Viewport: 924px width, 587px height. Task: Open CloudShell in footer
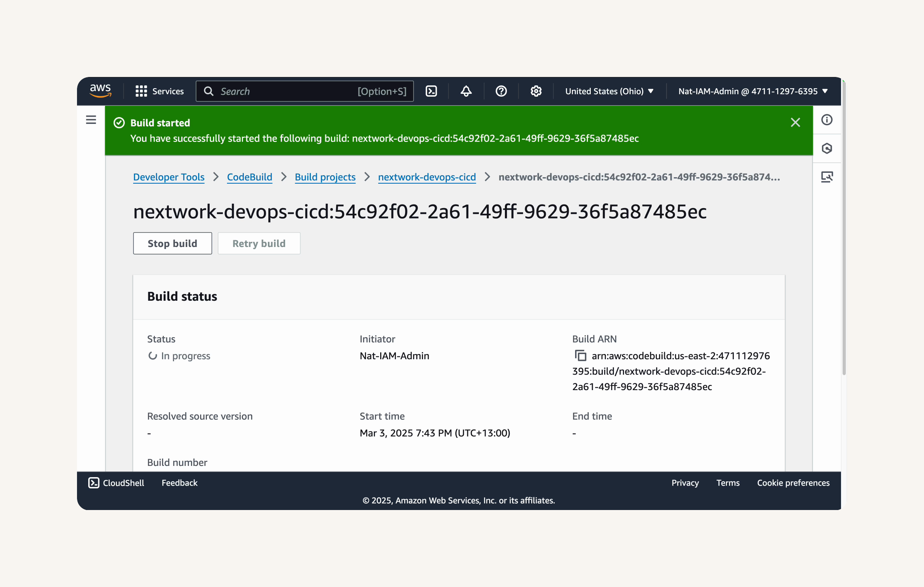[x=116, y=483]
